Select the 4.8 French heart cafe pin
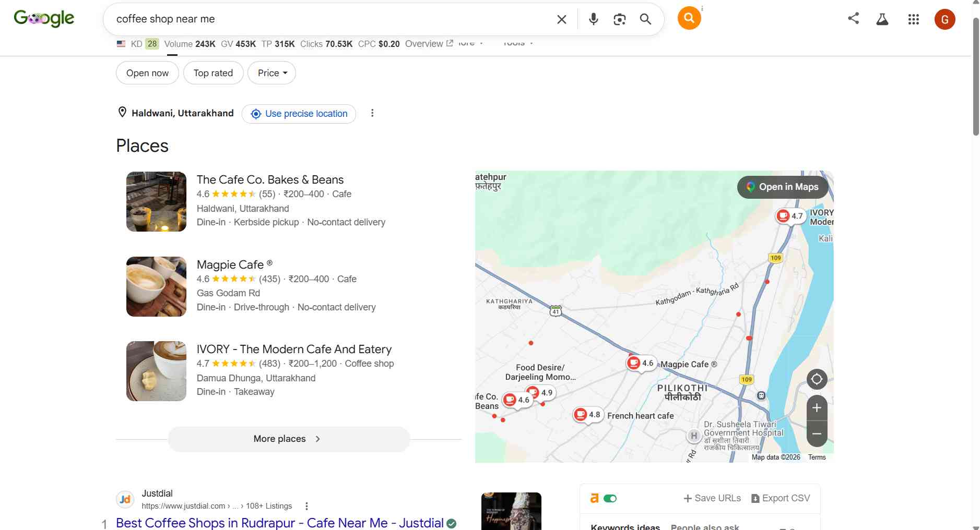 pos(588,415)
